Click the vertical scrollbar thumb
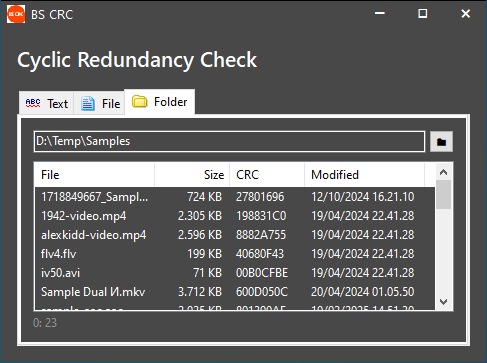The width and height of the screenshot is (487, 363). tap(443, 195)
